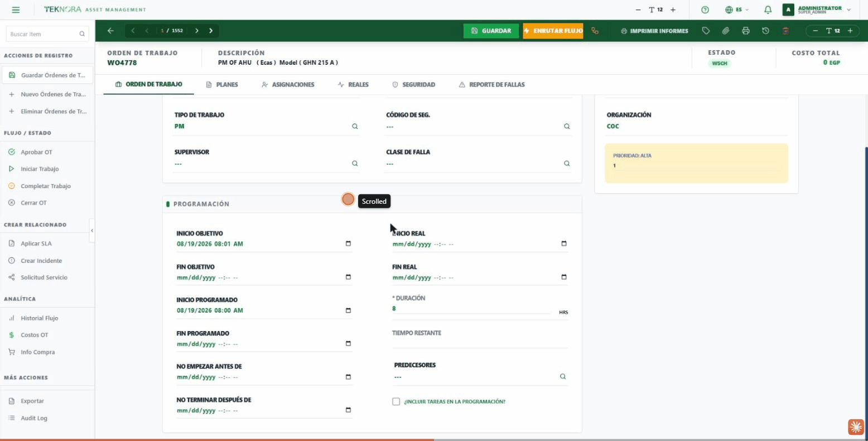The width and height of the screenshot is (868, 441).
Task: Open lookup for Supervisor
Action: (x=355, y=164)
